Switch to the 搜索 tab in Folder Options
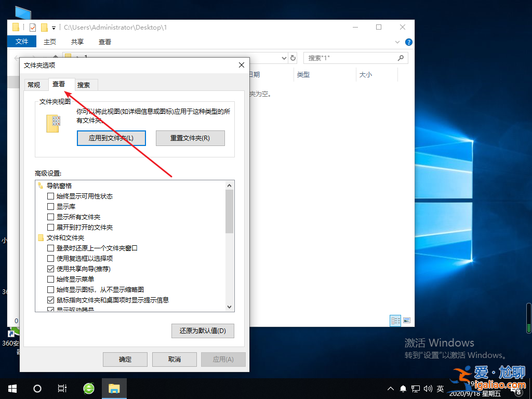Image resolution: width=532 pixels, height=399 pixels. pos(86,84)
